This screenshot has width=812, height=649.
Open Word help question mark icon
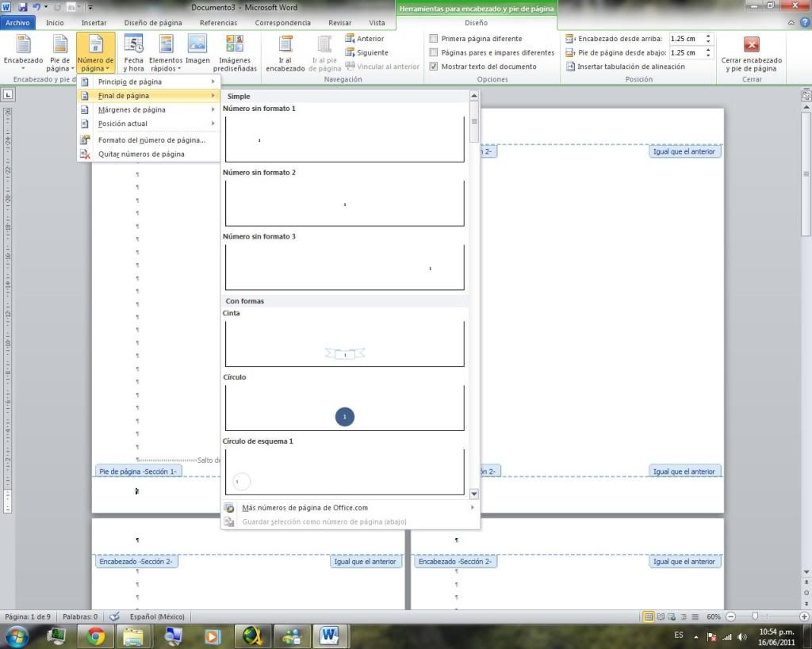click(805, 22)
